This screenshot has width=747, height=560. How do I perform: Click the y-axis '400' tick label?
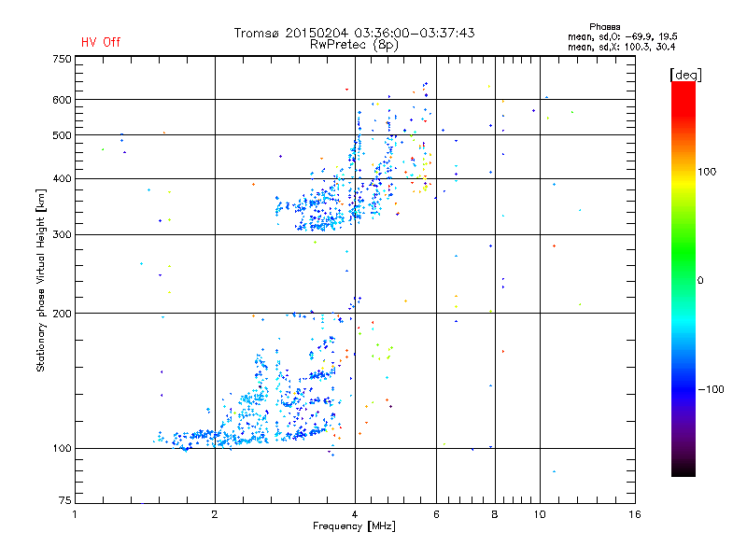click(x=62, y=179)
